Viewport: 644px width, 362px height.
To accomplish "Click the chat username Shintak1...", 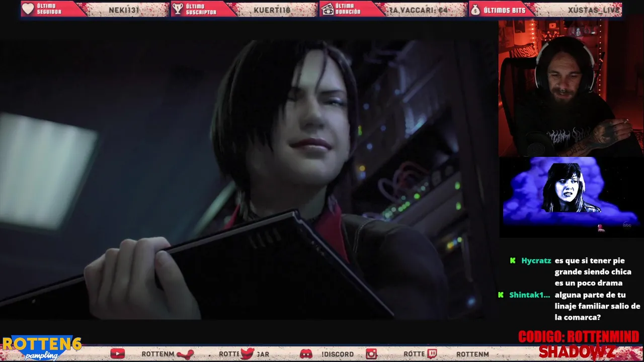I will click(x=529, y=295).
